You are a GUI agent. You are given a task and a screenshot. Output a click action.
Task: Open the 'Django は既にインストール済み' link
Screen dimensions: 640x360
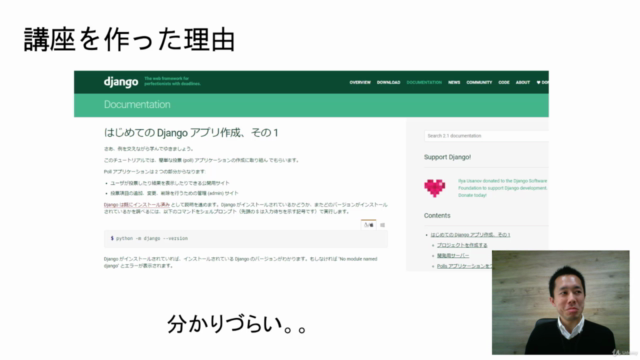click(x=137, y=205)
